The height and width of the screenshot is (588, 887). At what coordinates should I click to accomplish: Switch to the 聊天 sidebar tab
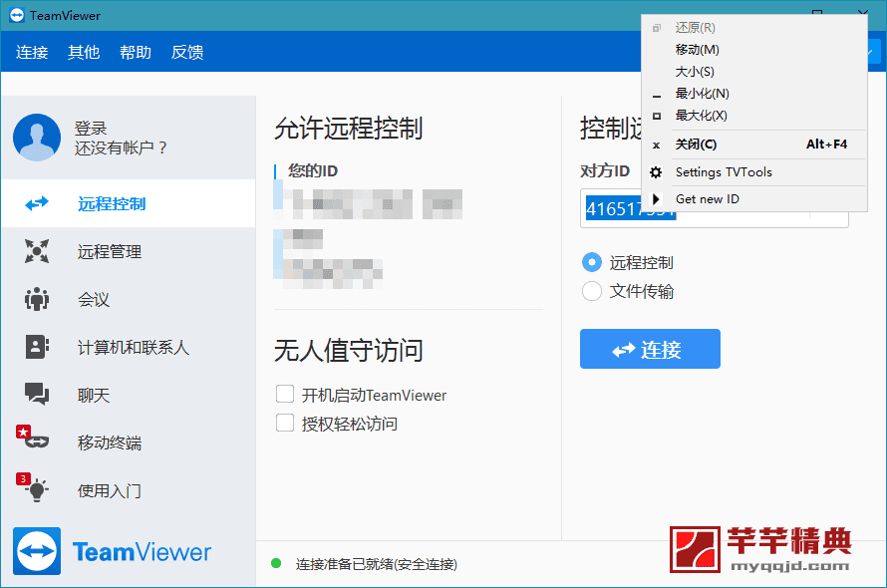click(x=129, y=394)
